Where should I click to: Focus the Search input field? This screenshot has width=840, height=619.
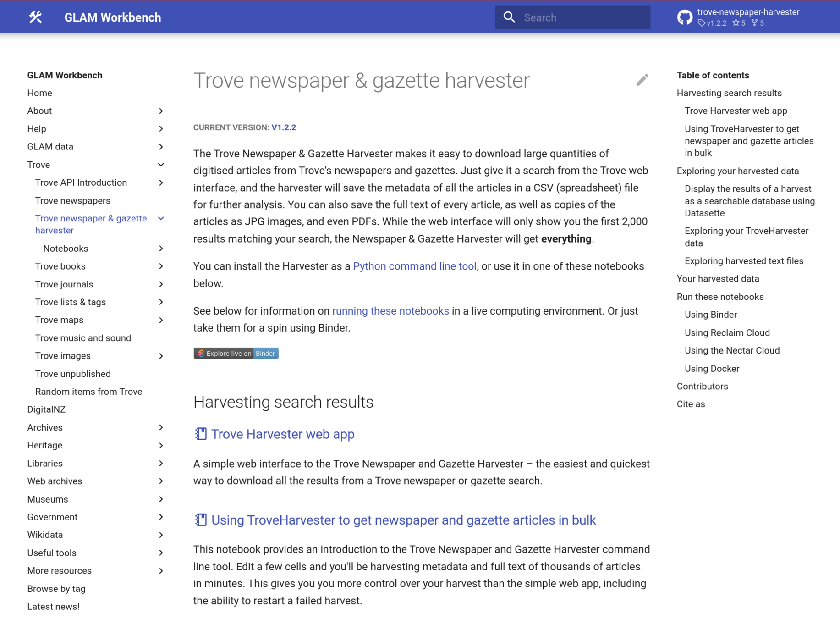572,17
